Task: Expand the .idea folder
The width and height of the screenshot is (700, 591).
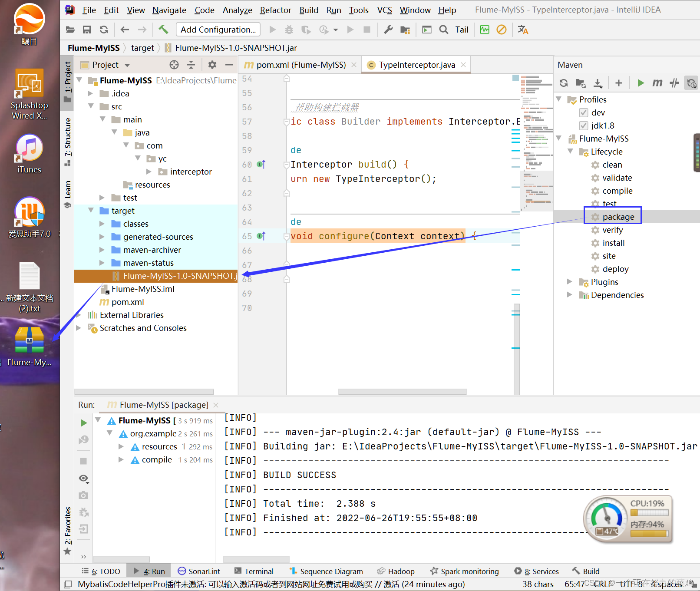Action: tap(90, 93)
